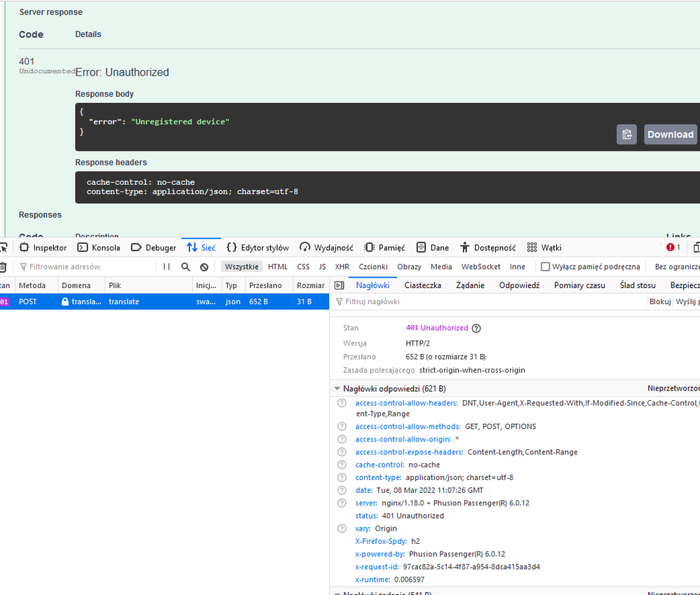Click the request blocking icon

(204, 267)
